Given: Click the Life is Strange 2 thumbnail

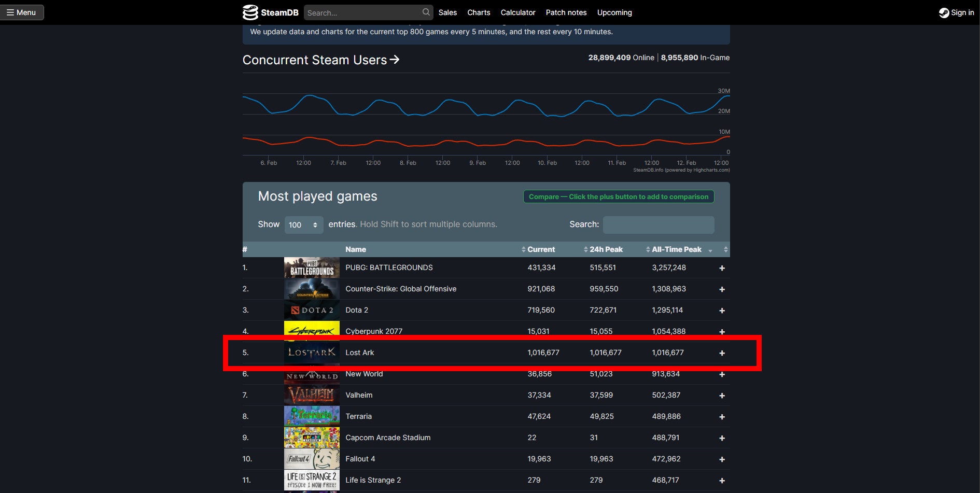Looking at the screenshot, I should click(312, 480).
